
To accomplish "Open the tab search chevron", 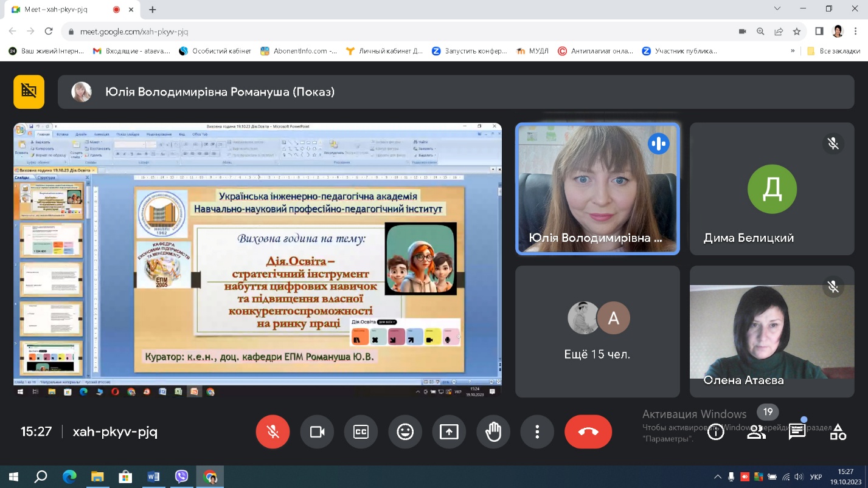I will [x=777, y=9].
